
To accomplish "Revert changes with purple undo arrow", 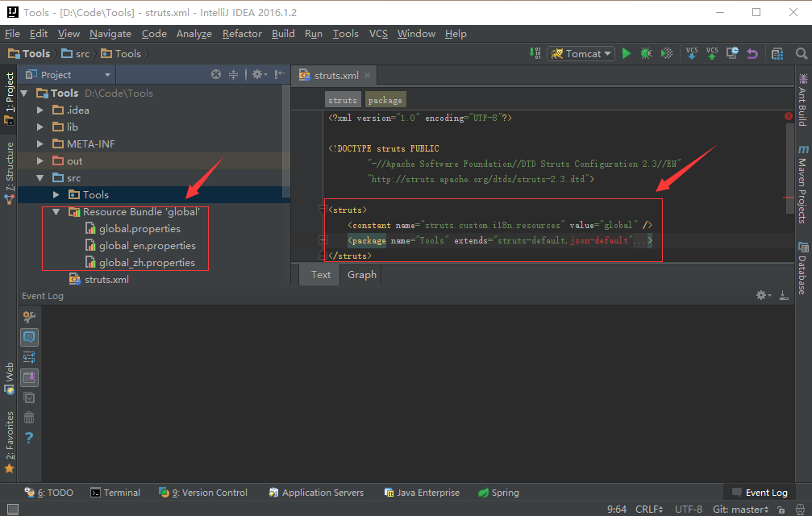I will point(752,53).
